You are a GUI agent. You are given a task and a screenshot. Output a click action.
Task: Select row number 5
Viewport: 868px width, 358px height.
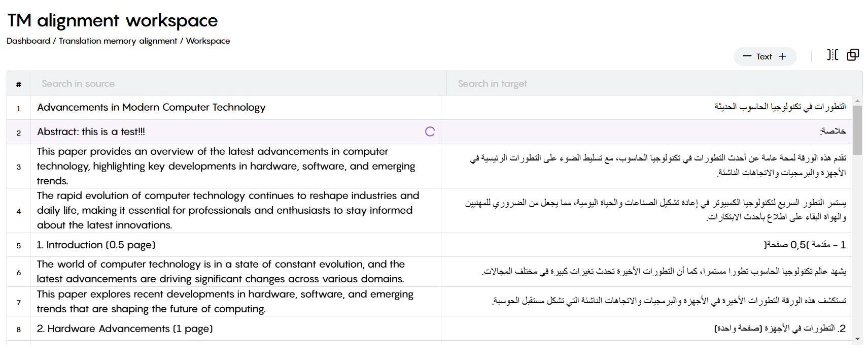click(x=19, y=245)
